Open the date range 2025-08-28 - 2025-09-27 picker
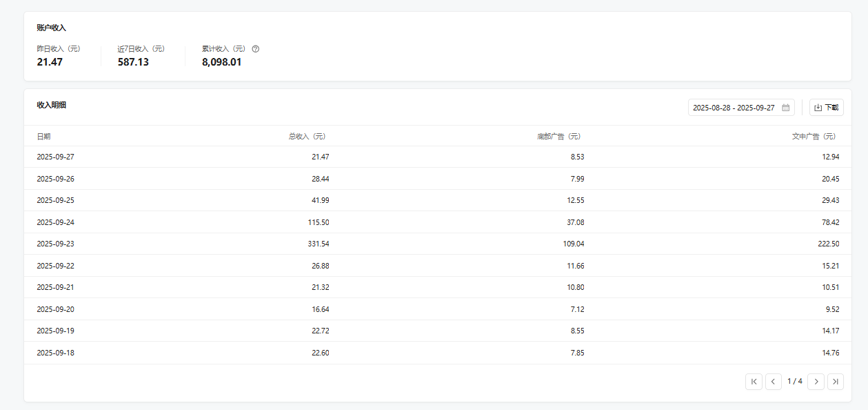This screenshot has width=868, height=410. click(x=741, y=108)
